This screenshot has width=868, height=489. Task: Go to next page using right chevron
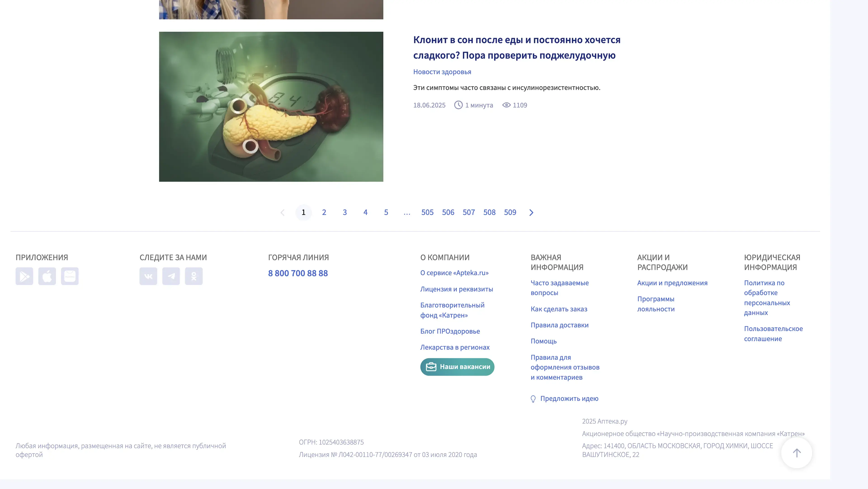coord(531,212)
